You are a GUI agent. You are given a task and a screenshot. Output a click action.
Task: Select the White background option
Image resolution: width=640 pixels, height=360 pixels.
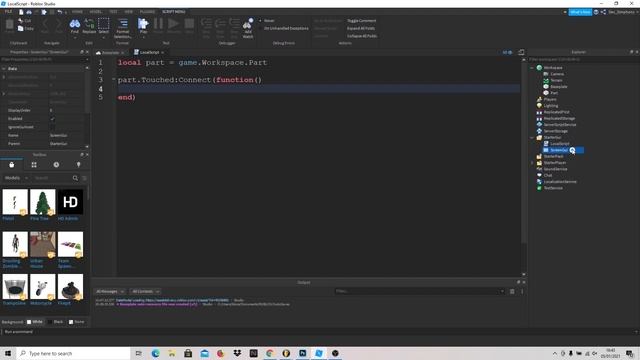click(34, 322)
